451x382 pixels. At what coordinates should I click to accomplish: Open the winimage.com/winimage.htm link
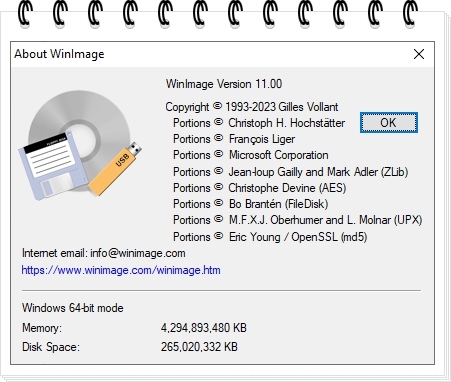click(x=121, y=270)
